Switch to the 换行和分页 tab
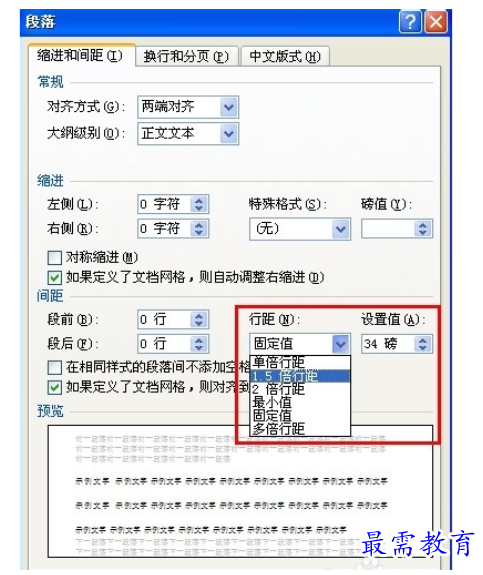Image resolution: width=483 pixels, height=575 pixels. click(186, 56)
